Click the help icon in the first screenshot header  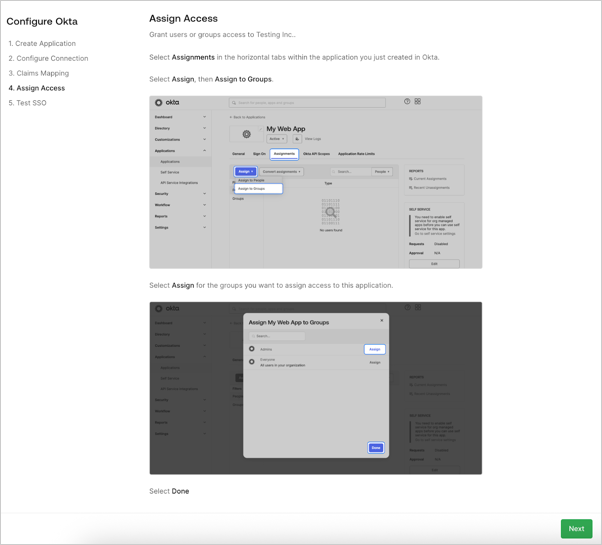[407, 101]
